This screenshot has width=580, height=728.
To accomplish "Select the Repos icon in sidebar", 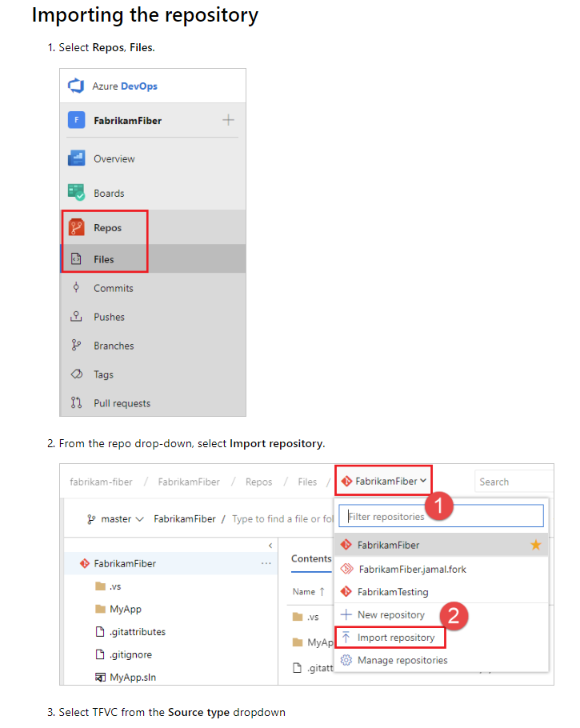I will [76, 227].
